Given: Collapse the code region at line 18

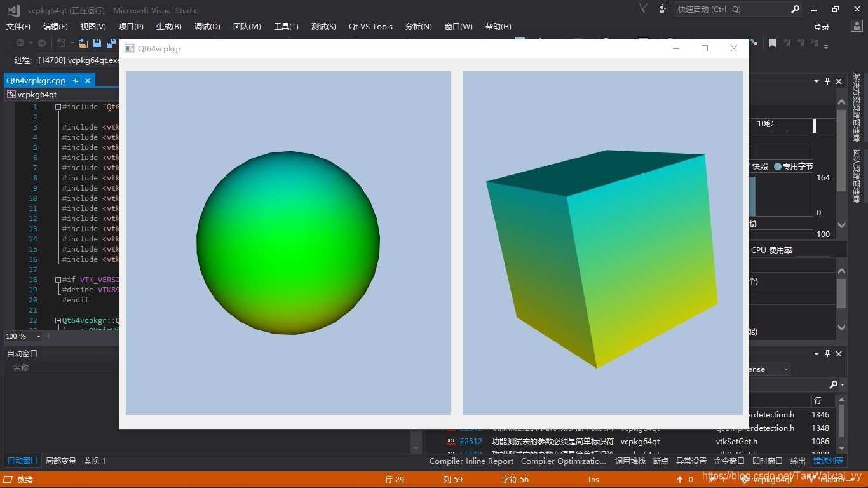Looking at the screenshot, I should (57, 279).
